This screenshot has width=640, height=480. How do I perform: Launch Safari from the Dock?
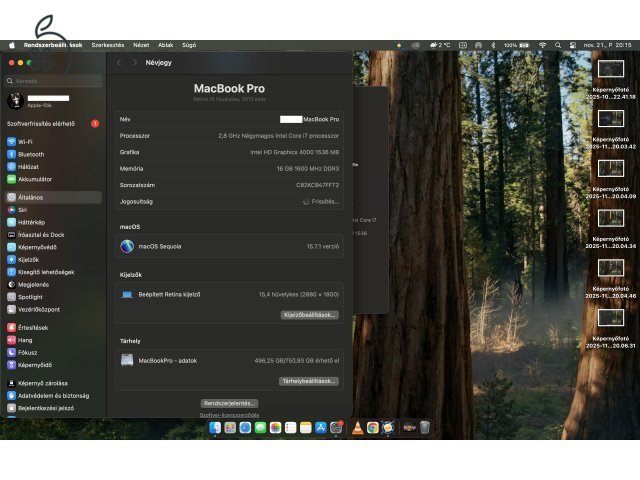pyautogui.click(x=245, y=427)
